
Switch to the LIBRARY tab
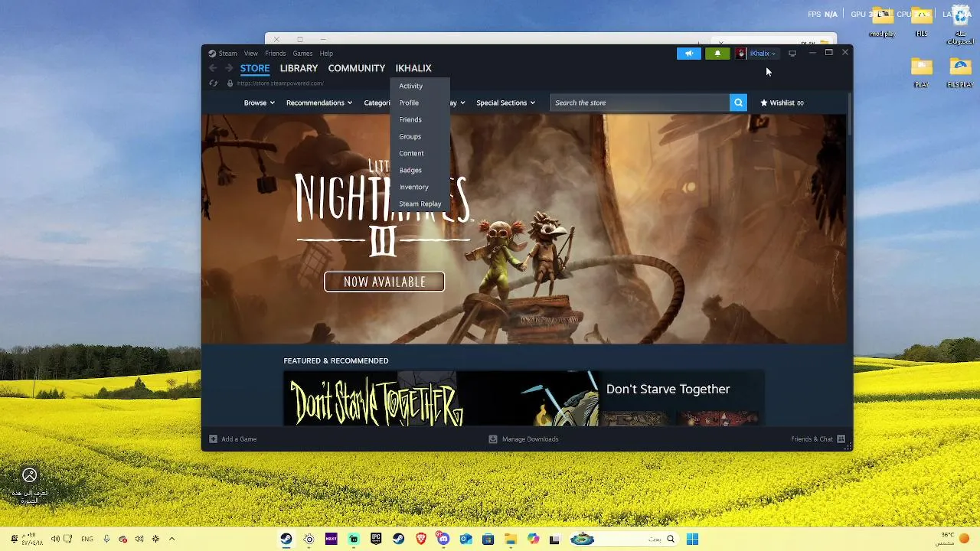coord(299,68)
